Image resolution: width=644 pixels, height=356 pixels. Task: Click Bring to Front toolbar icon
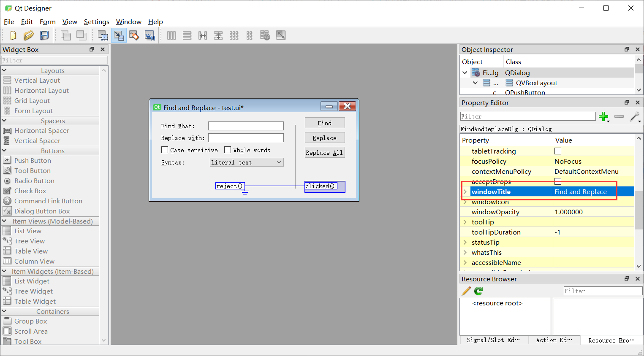coord(82,35)
